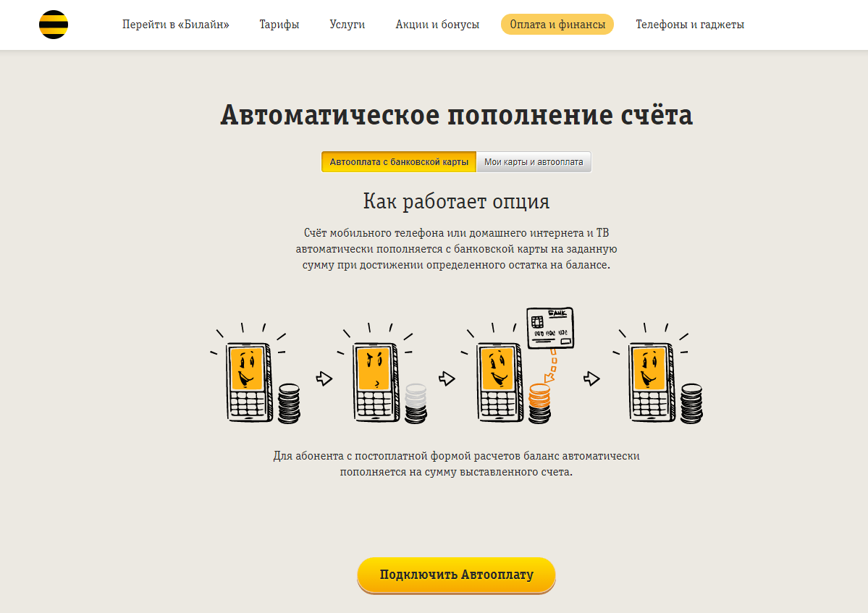
Task: Click heading "Автоматическое пополнение счёта"
Action: click(456, 115)
